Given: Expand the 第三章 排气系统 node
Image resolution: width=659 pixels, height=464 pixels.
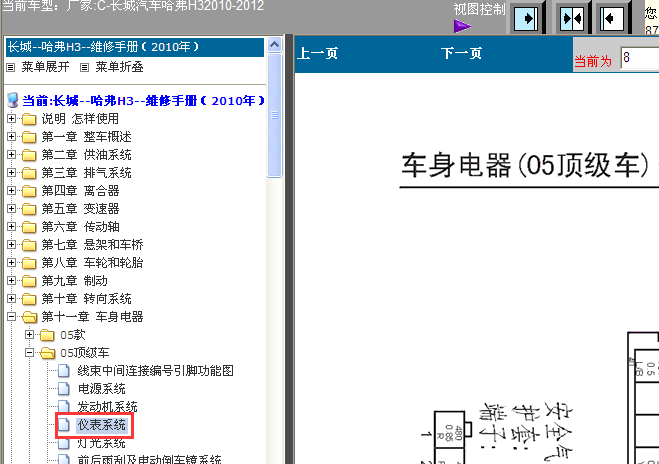Looking at the screenshot, I should click(11, 173).
